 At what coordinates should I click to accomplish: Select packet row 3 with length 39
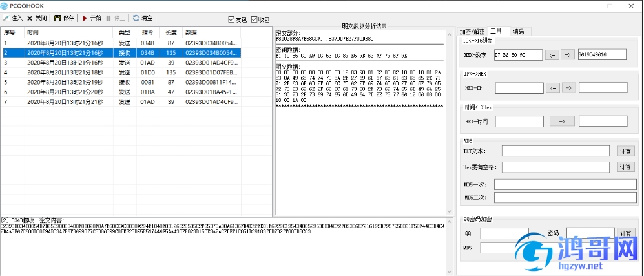pos(120,63)
